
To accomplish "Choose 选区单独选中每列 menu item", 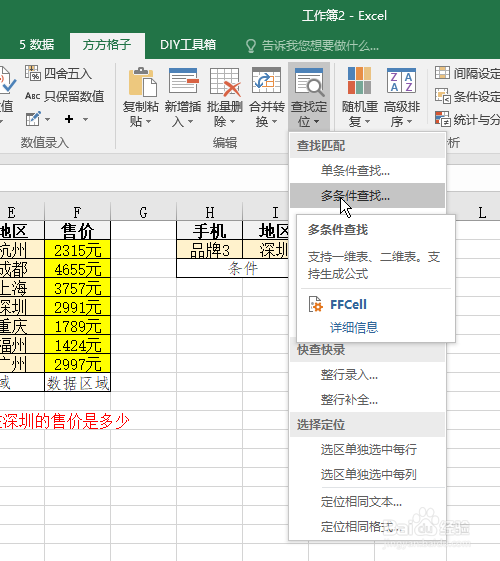I will 367,474.
